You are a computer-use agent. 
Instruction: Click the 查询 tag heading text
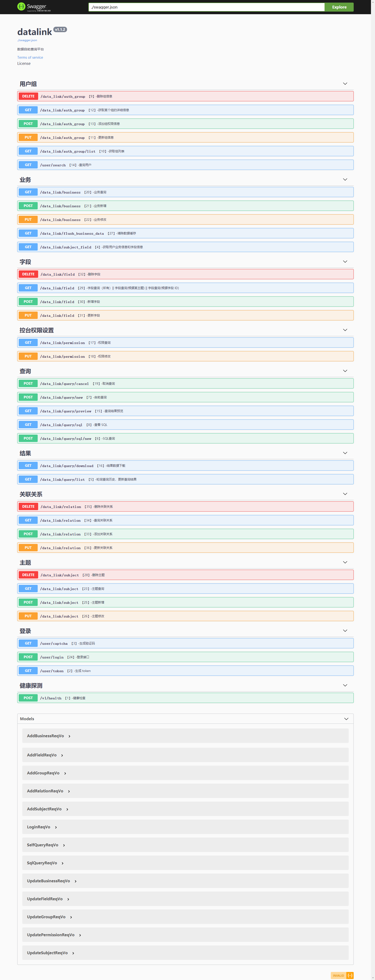(x=25, y=371)
